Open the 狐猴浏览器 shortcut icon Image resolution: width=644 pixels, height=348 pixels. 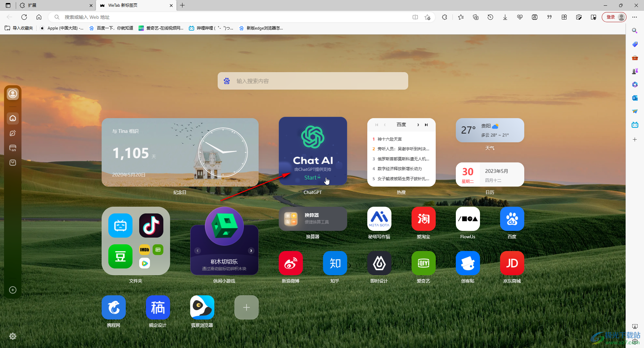pos(202,307)
